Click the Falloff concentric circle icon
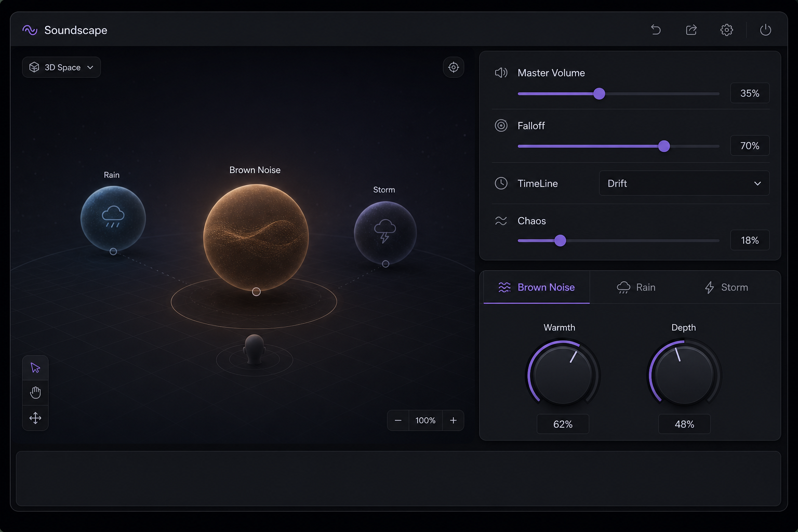The image size is (798, 532). point(501,125)
